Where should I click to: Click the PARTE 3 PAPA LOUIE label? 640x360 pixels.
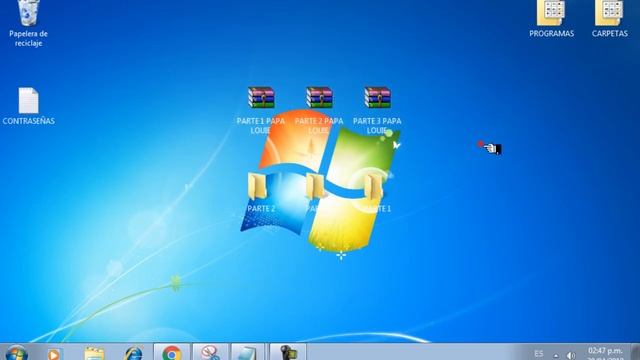point(377,125)
